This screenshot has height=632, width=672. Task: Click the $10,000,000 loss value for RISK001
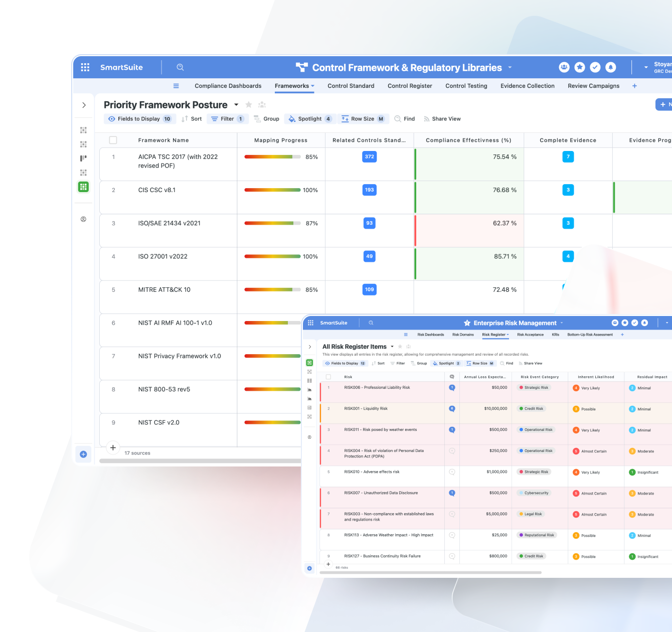tap(495, 409)
